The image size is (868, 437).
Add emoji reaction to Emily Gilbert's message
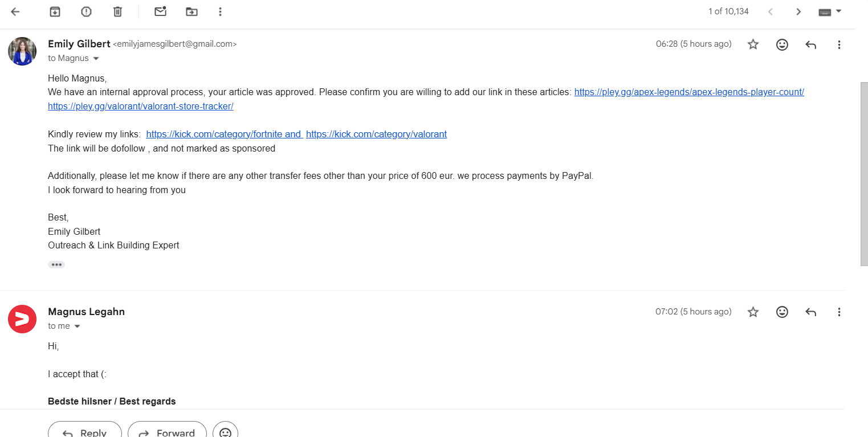(782, 44)
